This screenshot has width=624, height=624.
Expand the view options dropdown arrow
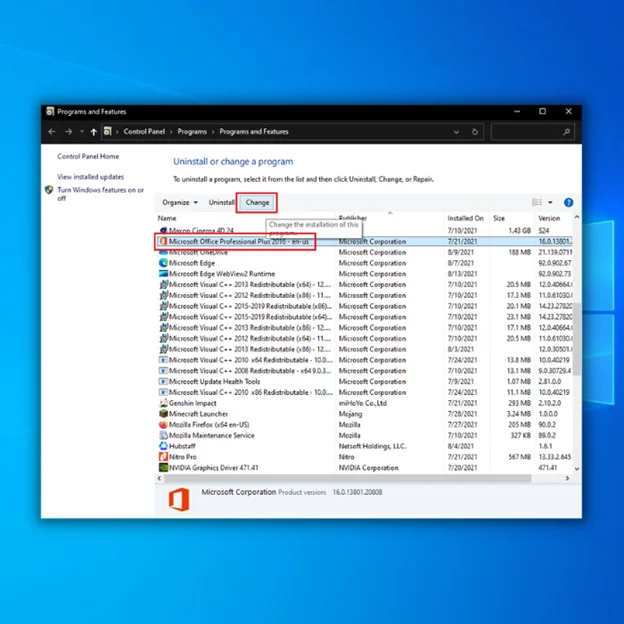[x=550, y=203]
